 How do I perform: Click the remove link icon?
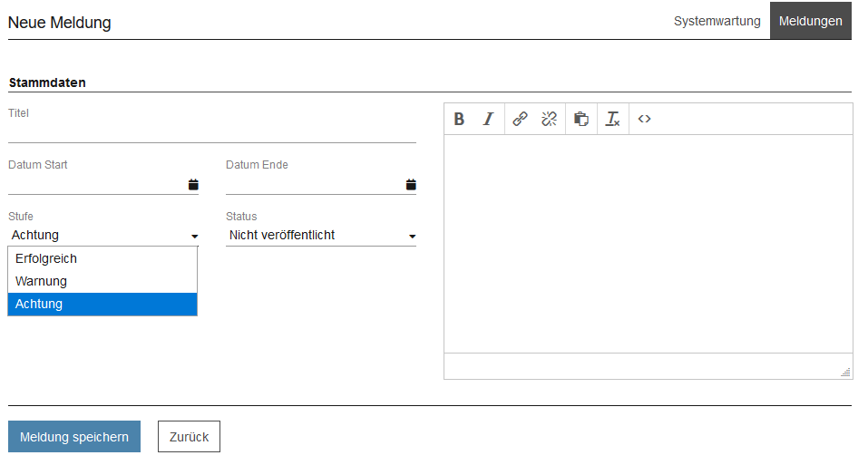pyautogui.click(x=549, y=119)
